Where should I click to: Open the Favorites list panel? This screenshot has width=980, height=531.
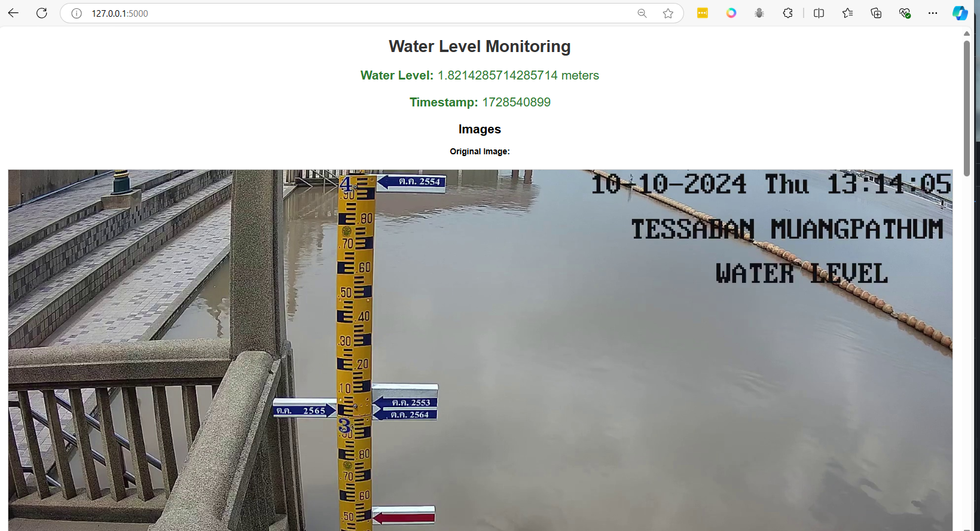coord(847,13)
